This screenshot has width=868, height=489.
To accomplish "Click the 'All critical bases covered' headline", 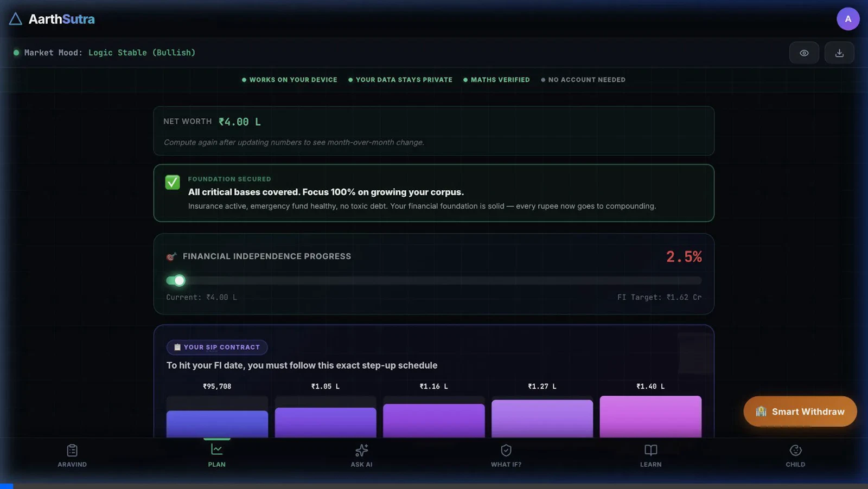I will (326, 192).
